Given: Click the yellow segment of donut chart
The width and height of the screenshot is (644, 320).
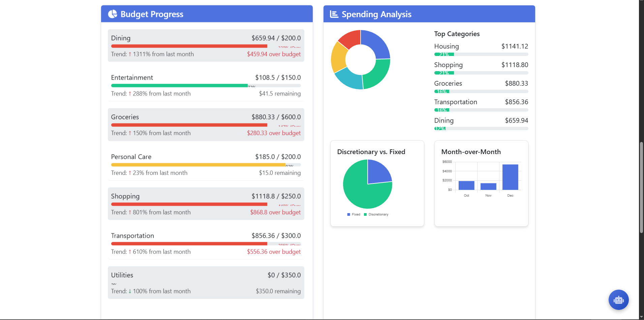Looking at the screenshot, I should coord(338,57).
